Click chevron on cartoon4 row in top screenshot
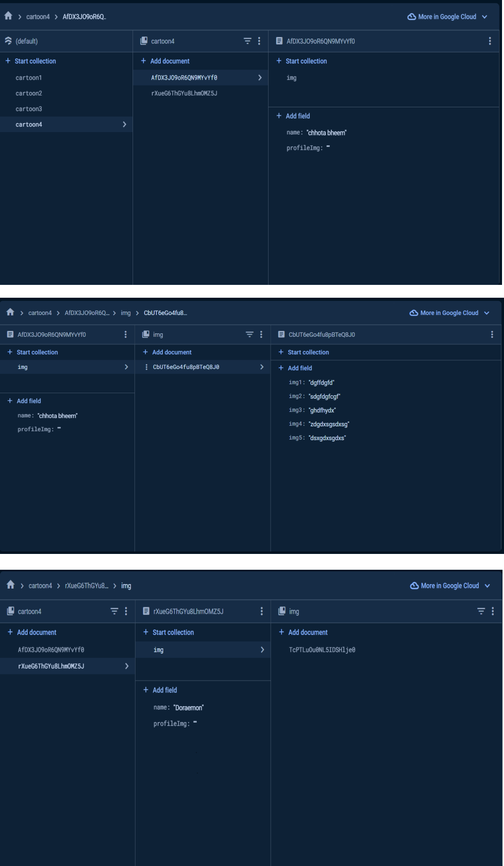Viewport: 504px width, 866px height. (125, 125)
